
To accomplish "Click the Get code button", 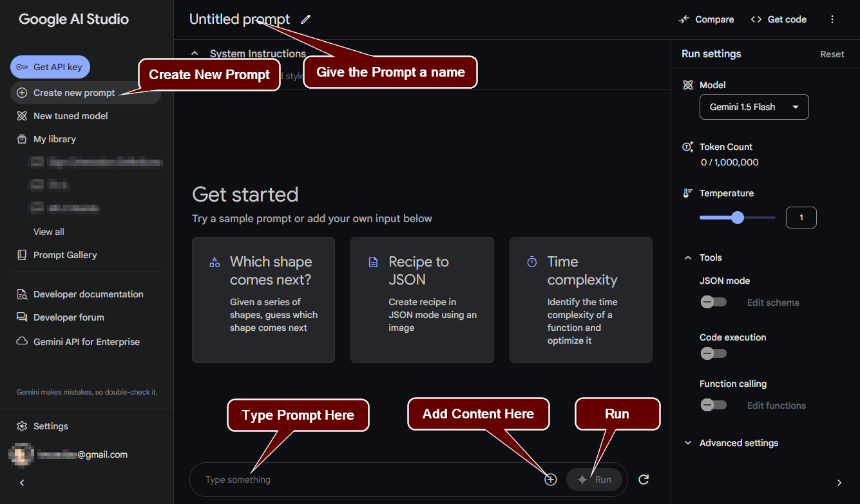I will 779,19.
